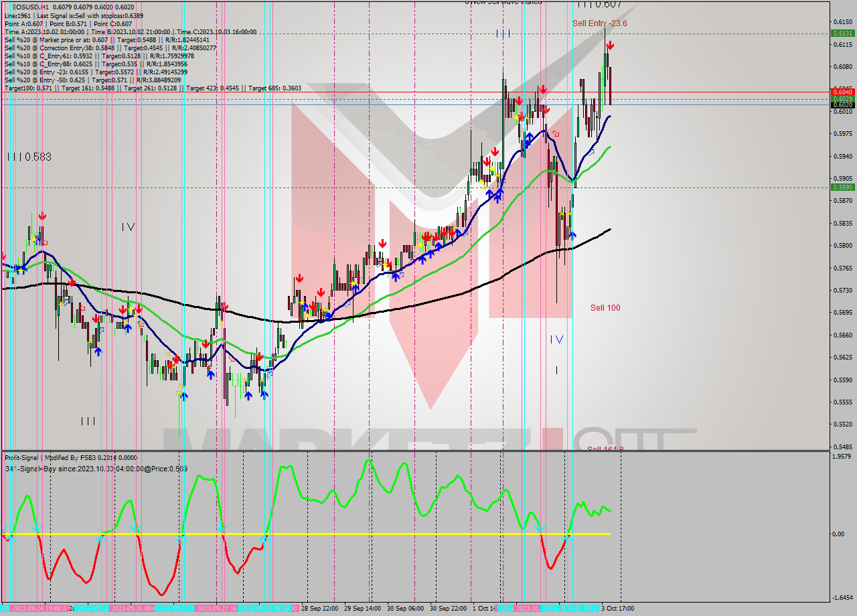Select the 'Sell Entry -23.6' label
Image resolution: width=857 pixels, height=616 pixels.
[x=599, y=23]
